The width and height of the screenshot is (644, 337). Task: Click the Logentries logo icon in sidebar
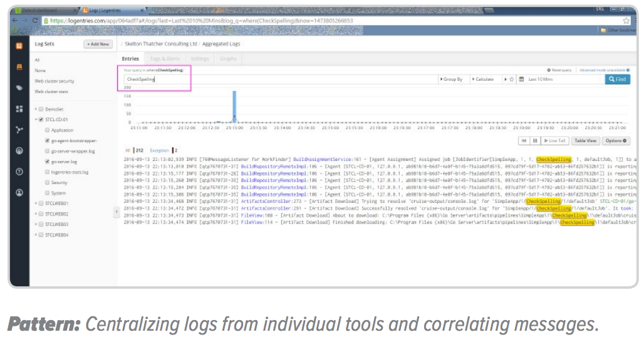(19, 46)
